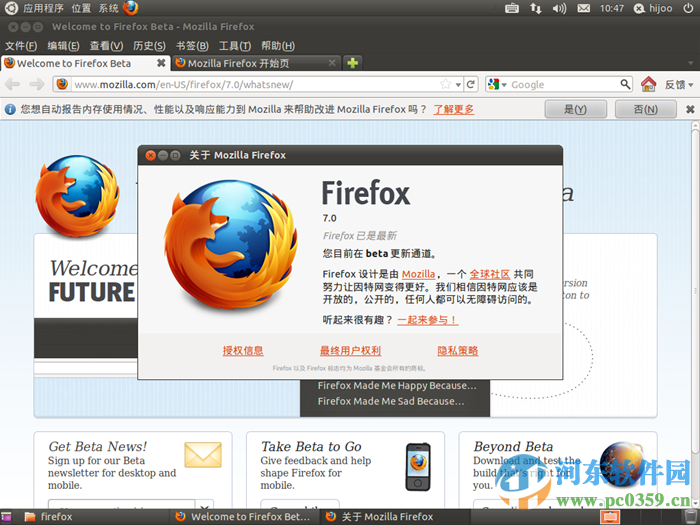
Task: Open the mail messaging indicator
Action: click(x=583, y=8)
